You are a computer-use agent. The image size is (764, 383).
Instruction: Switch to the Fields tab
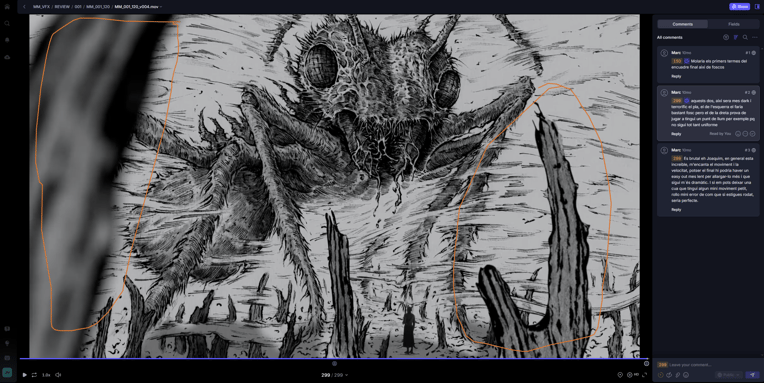point(734,24)
